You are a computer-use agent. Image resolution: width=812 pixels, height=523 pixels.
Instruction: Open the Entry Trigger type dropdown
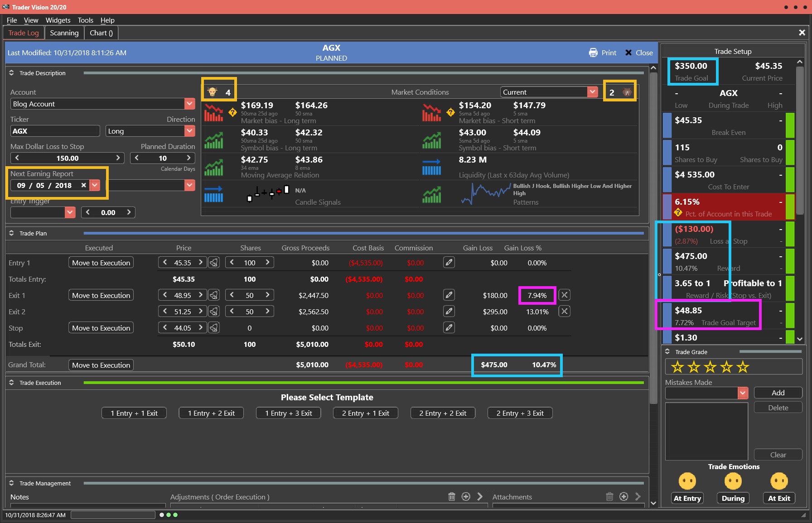tap(70, 212)
